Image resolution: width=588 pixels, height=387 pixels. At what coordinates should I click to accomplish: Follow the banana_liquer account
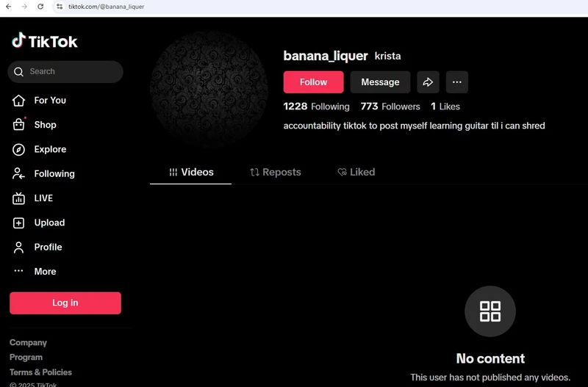pyautogui.click(x=313, y=82)
